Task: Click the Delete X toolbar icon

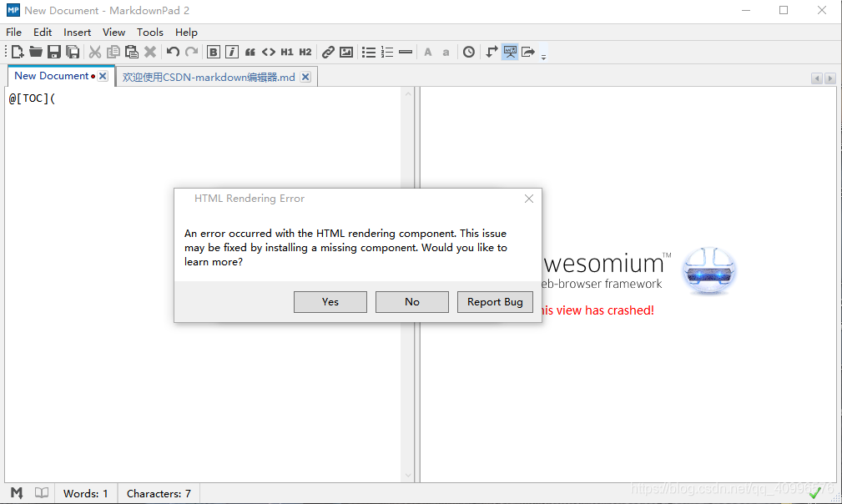Action: [x=150, y=52]
